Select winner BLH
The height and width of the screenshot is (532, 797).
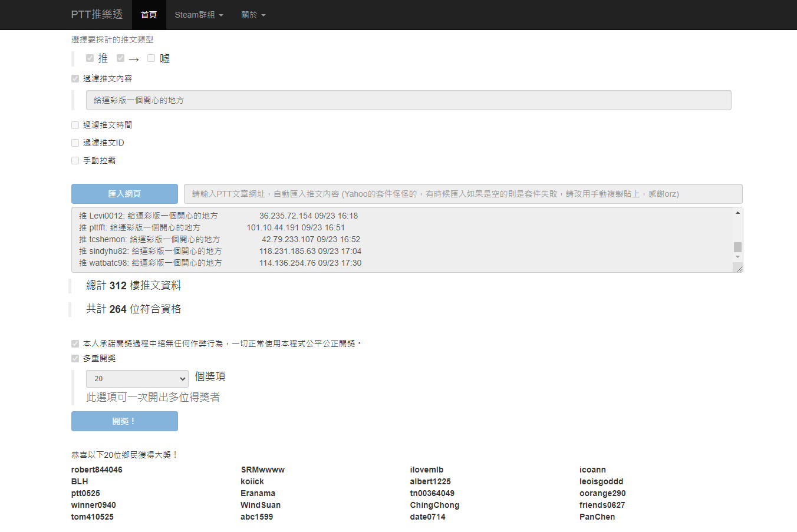point(80,481)
